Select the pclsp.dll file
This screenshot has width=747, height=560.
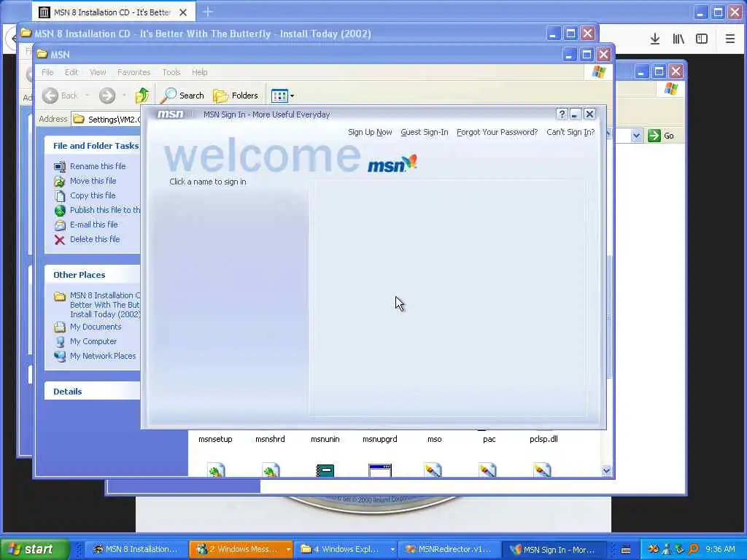click(543, 439)
